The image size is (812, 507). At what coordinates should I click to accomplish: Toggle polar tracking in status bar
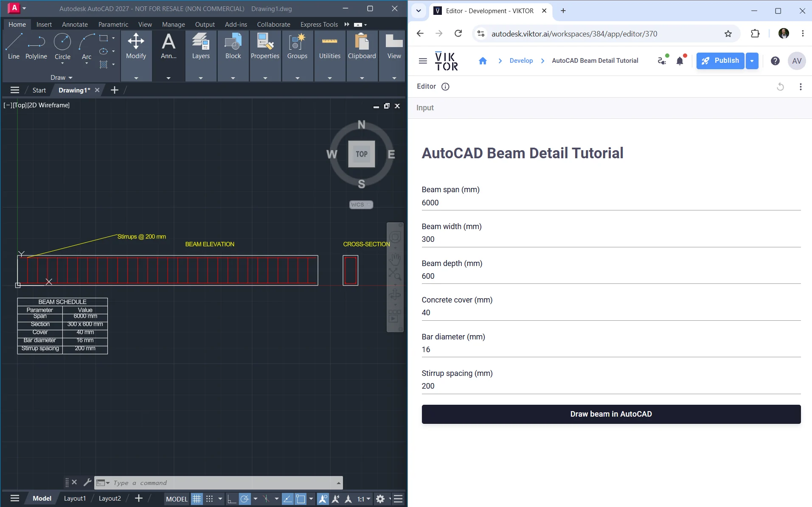(245, 499)
